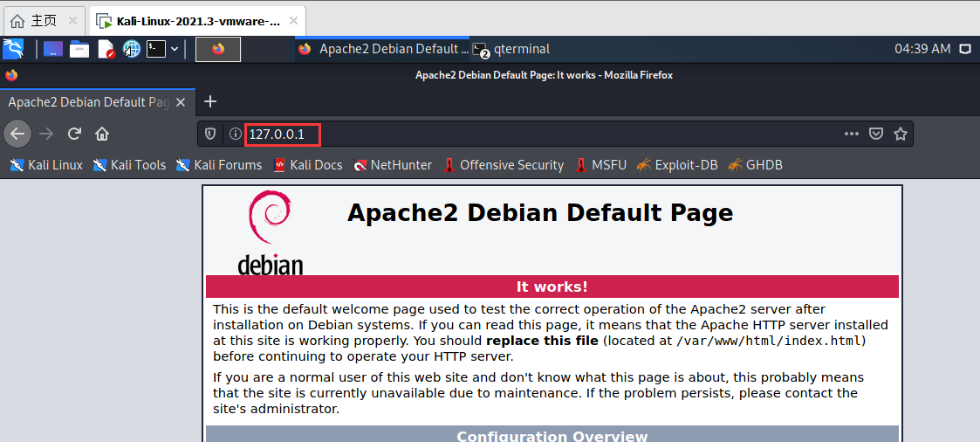Open the Exploit-DB bookmark
980x442 pixels.
click(x=677, y=165)
